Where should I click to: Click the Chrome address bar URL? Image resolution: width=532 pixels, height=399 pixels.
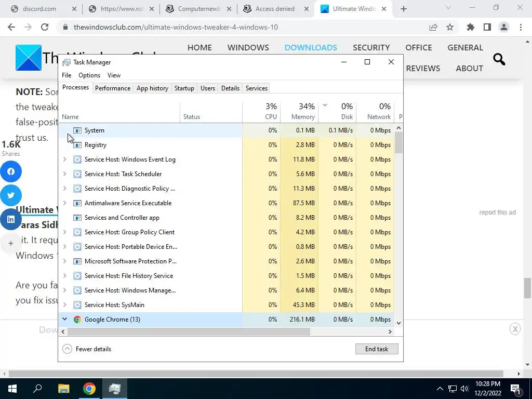(x=176, y=27)
